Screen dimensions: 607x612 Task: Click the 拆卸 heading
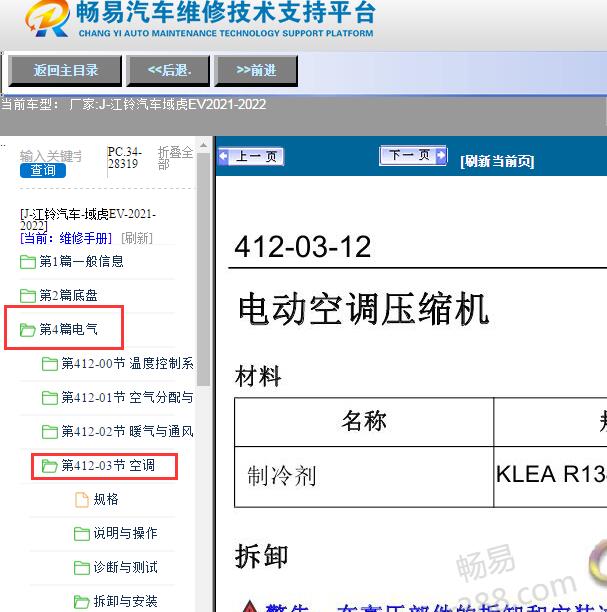261,556
